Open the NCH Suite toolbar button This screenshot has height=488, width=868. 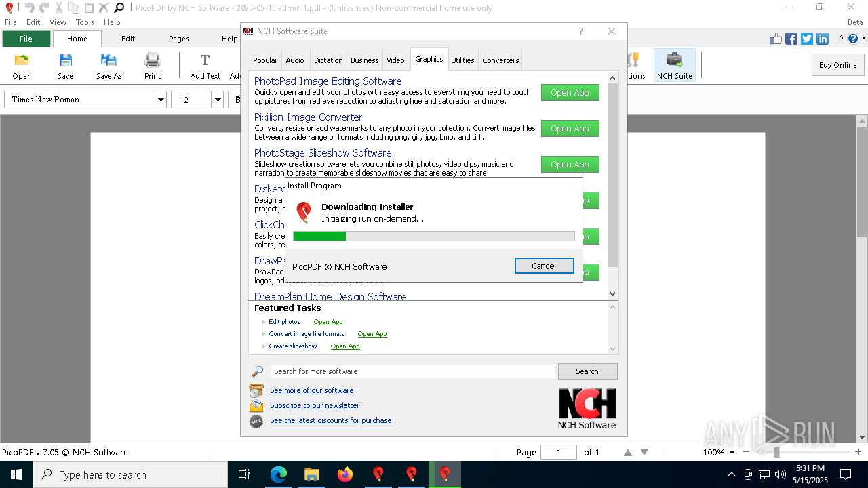[674, 66]
